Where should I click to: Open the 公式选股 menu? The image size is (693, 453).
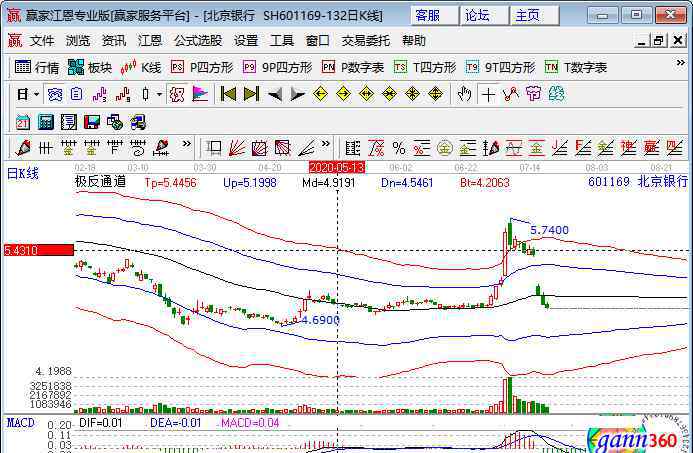(x=198, y=41)
